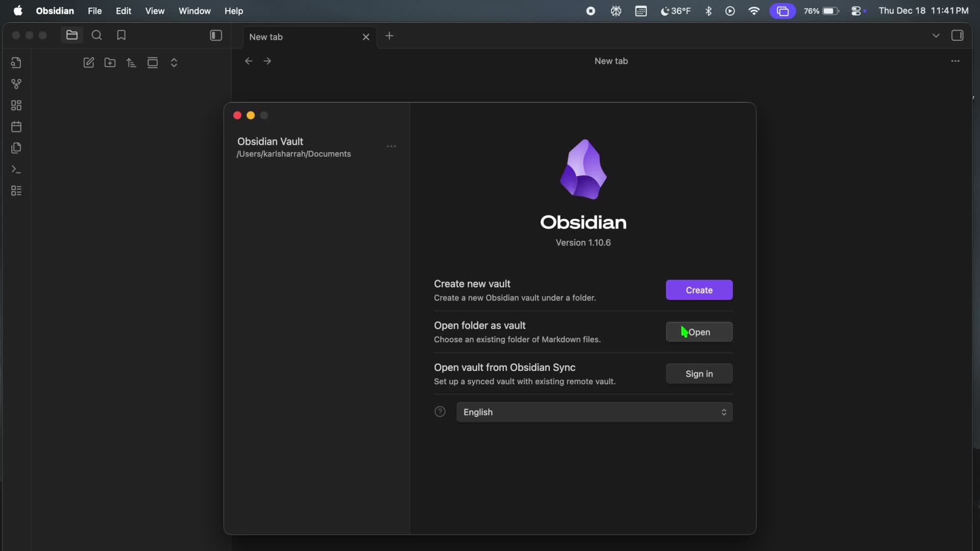The width and height of the screenshot is (980, 551).
Task: Click Open folder as vault button
Action: click(699, 332)
